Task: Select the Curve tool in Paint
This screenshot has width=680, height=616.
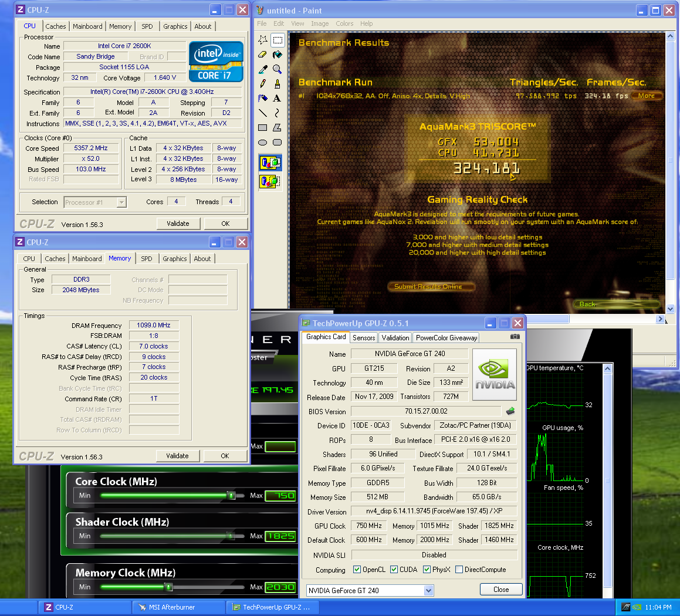Action: click(x=278, y=113)
